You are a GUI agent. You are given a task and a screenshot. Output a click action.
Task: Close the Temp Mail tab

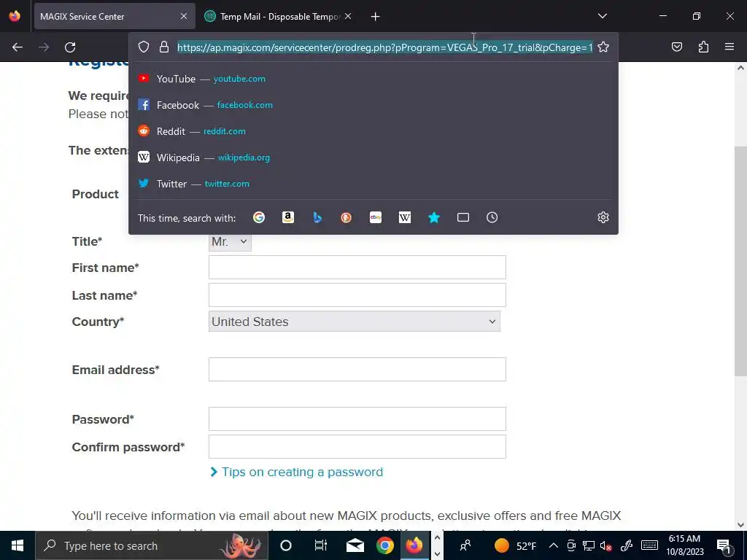point(348,16)
